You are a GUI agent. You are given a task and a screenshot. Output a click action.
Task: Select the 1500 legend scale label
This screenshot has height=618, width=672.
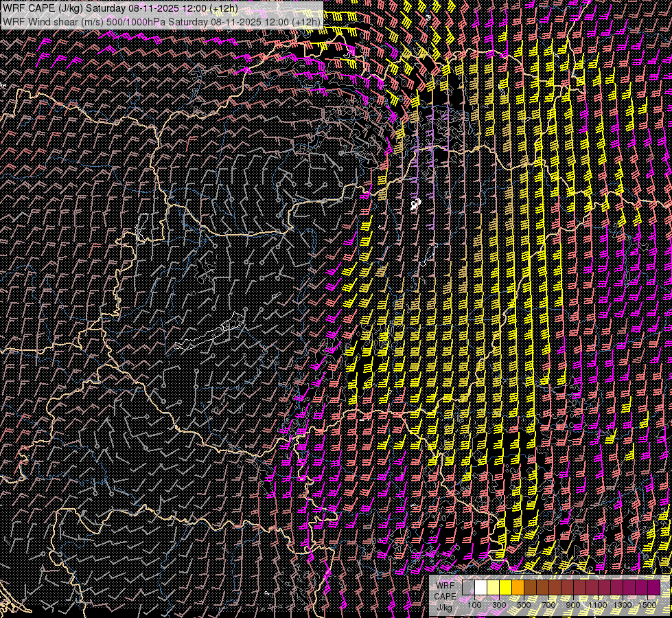[x=647, y=605]
